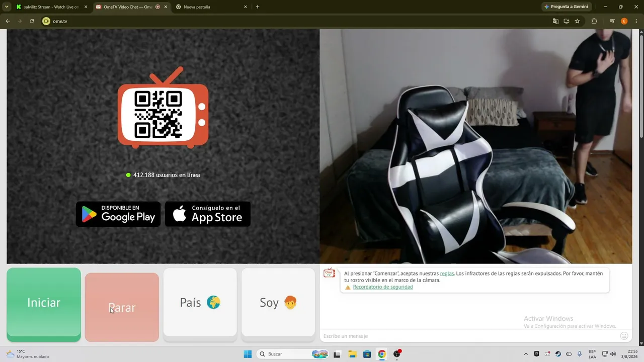Open Task View from the taskbar

337,354
